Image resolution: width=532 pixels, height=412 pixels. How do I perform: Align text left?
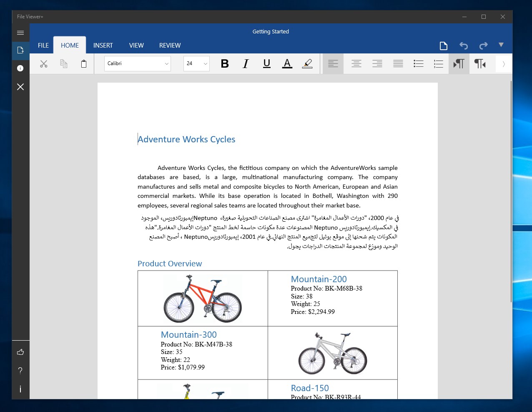(333, 64)
